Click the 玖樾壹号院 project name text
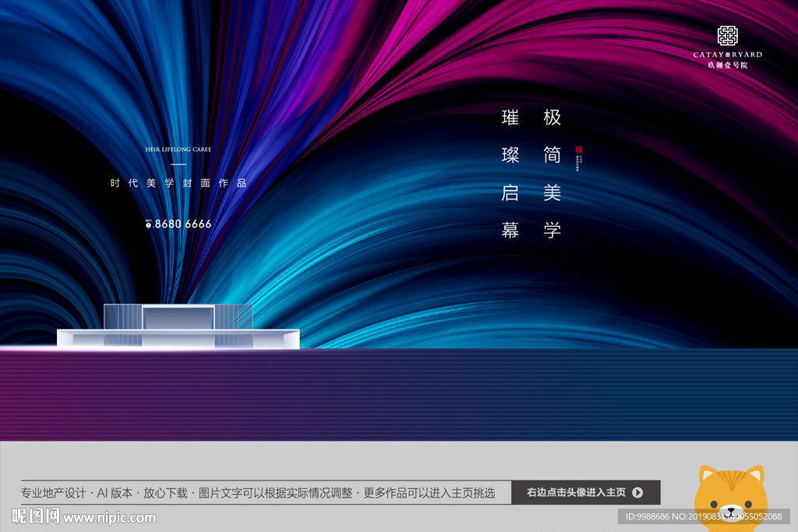 tap(727, 65)
